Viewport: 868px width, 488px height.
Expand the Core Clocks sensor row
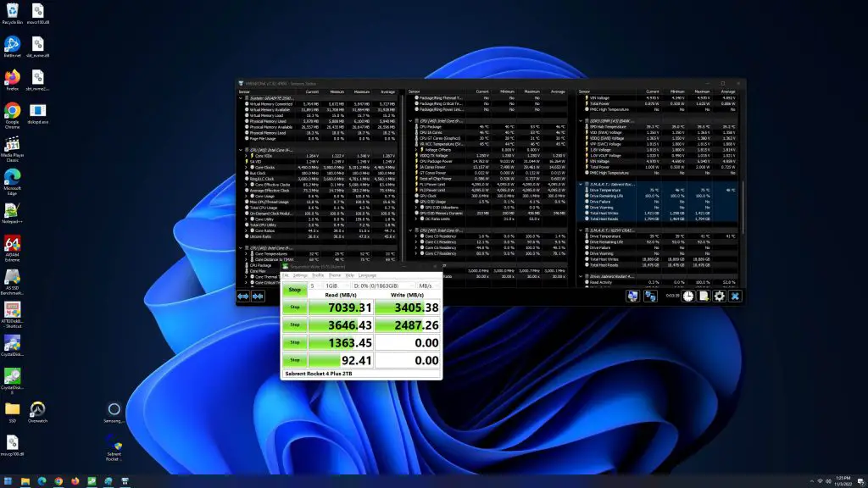coord(247,167)
